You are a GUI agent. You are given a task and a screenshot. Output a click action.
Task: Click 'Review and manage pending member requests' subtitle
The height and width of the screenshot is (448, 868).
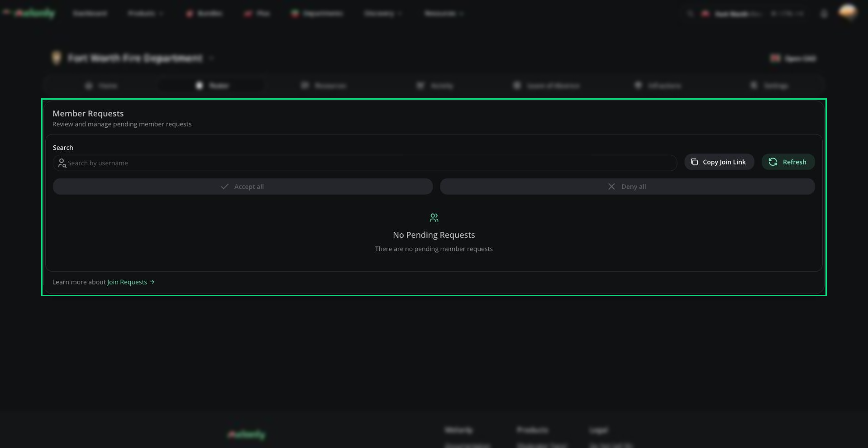(x=122, y=124)
